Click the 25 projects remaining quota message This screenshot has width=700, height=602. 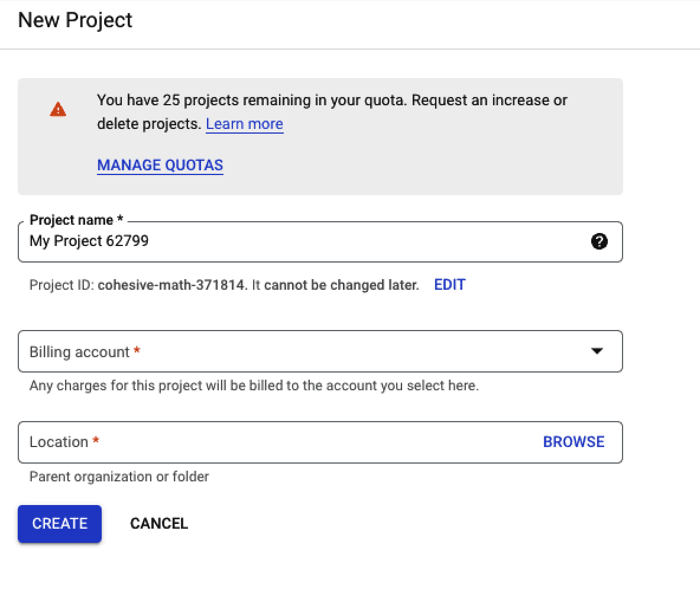click(332, 112)
